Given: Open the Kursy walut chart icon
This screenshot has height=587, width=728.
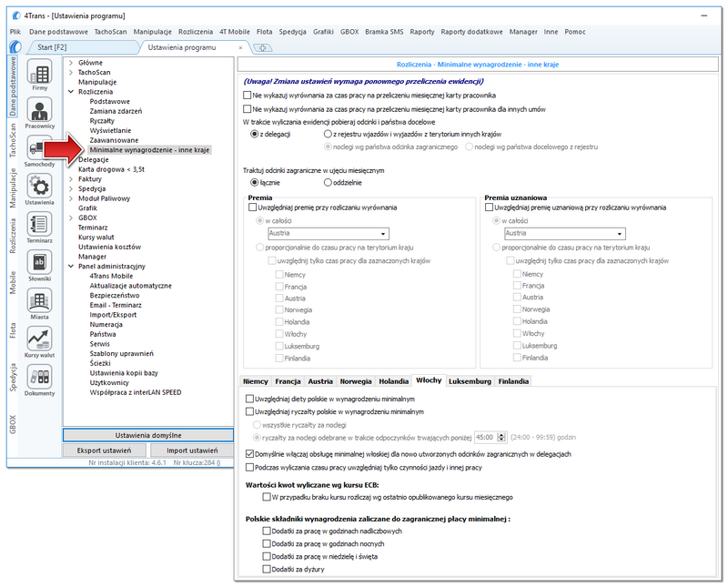Looking at the screenshot, I should click(39, 339).
